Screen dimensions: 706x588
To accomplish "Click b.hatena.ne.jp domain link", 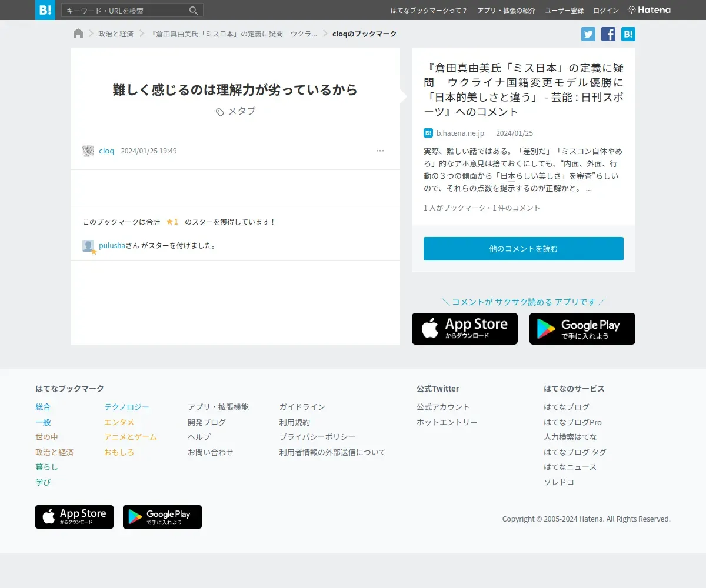I will coord(460,133).
